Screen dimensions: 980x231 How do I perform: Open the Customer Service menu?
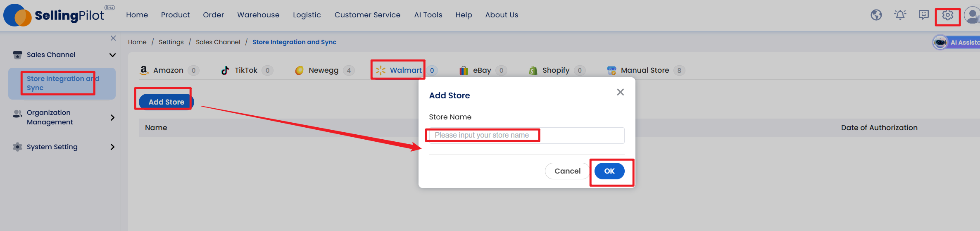[367, 15]
